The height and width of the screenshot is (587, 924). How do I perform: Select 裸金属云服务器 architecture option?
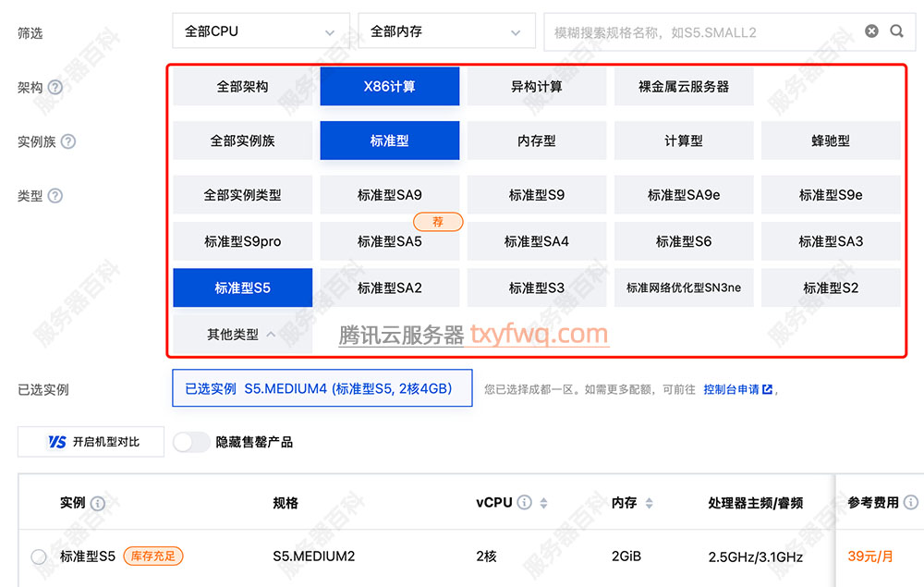point(684,87)
